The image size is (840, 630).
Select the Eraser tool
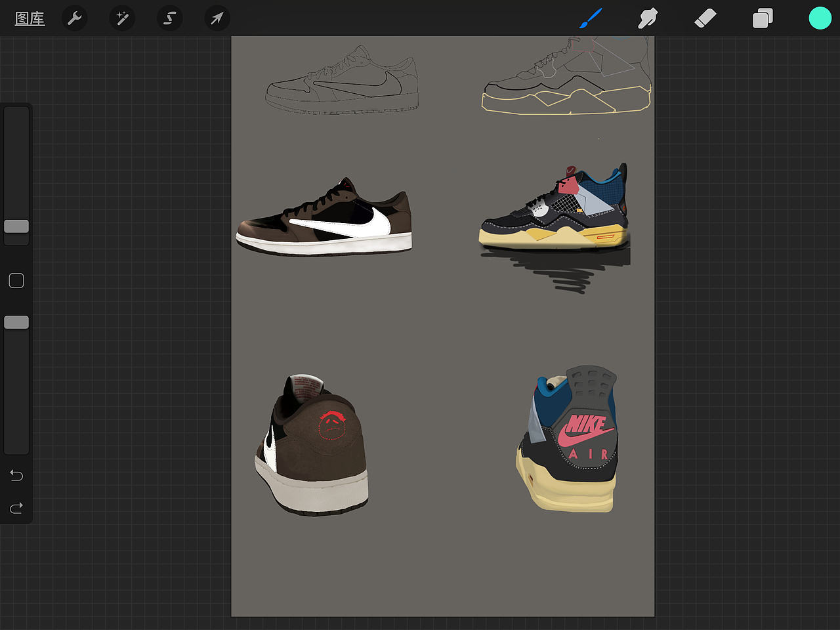pos(705,18)
